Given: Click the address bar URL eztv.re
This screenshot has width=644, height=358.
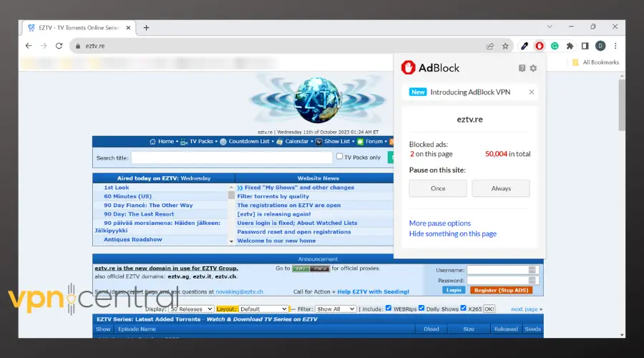Looking at the screenshot, I should click(x=95, y=46).
